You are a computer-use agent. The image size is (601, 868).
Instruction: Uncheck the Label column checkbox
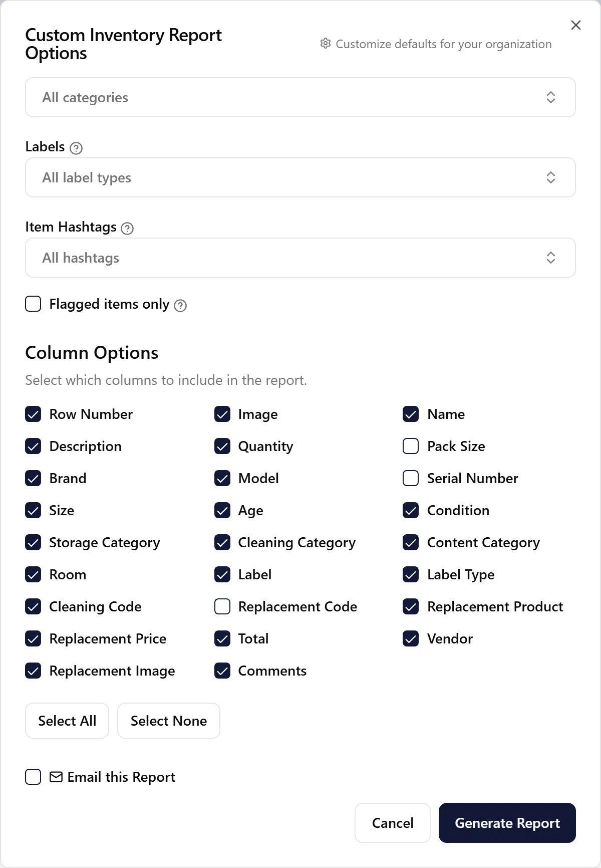coord(222,574)
